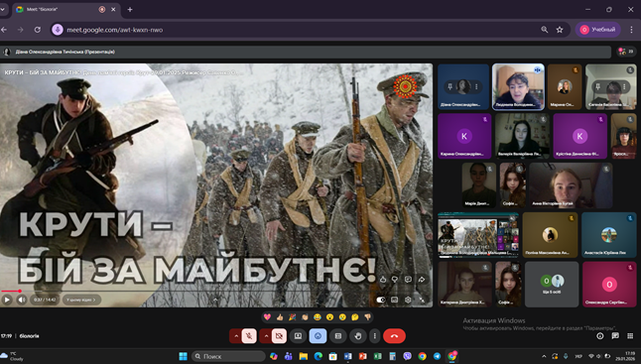Open the chat panel icon
641x364 pixels.
[615, 336]
